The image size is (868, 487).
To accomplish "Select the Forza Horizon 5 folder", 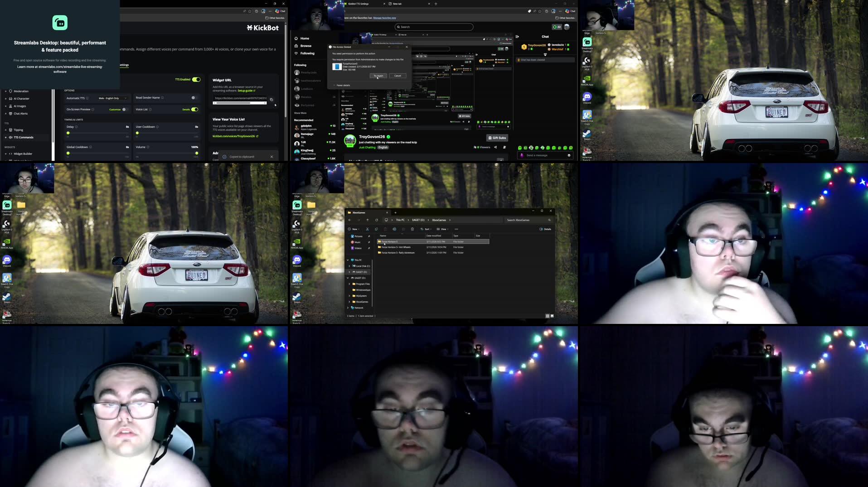I will click(x=390, y=241).
